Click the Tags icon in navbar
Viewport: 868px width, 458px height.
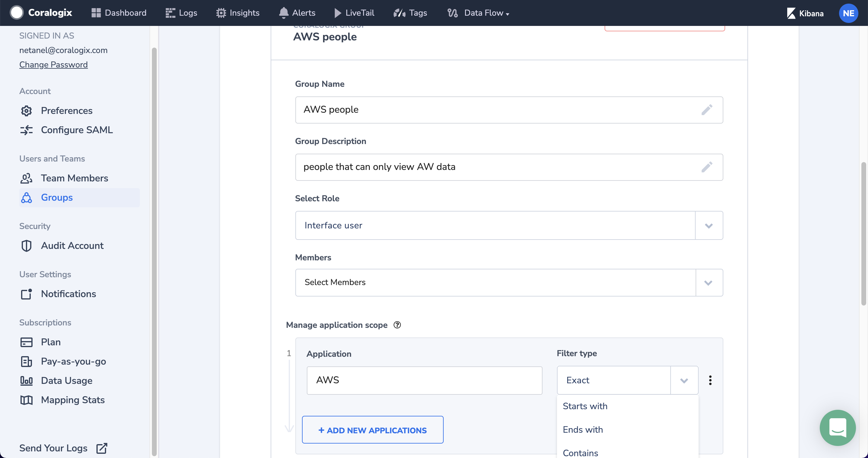click(399, 13)
